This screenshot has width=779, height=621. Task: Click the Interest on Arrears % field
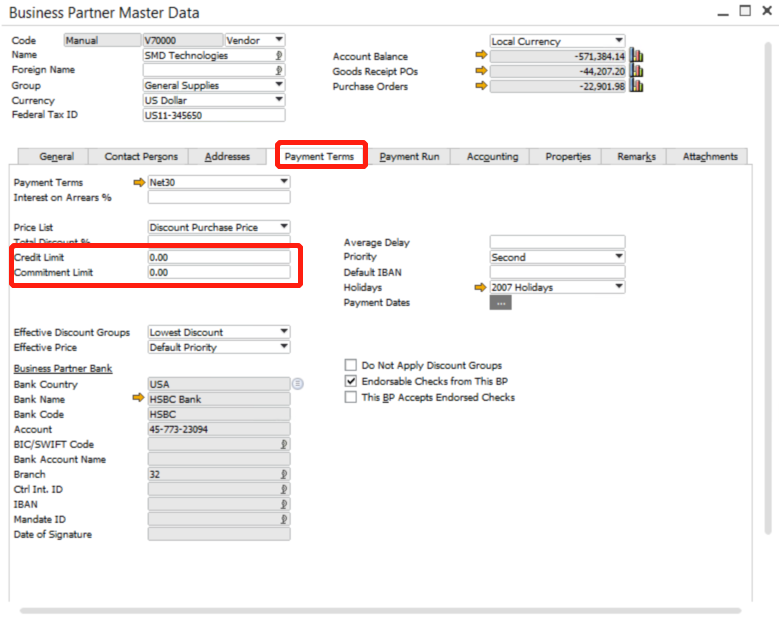(219, 197)
